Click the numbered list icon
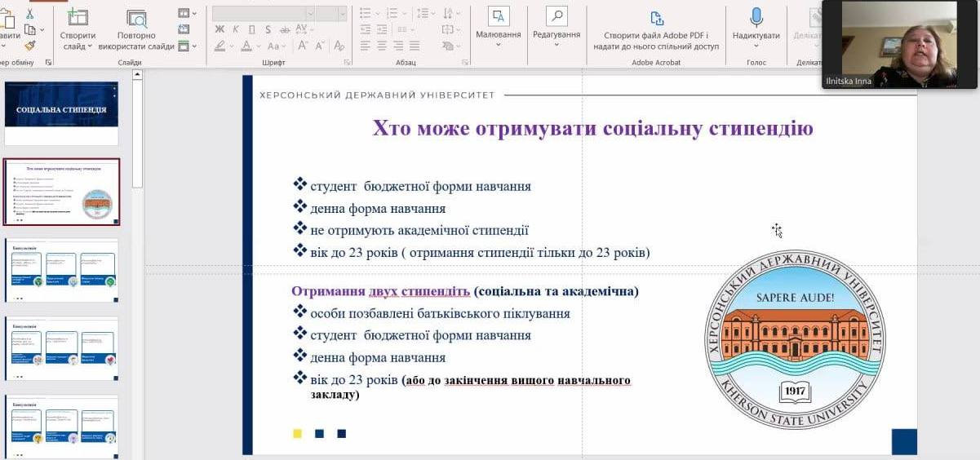 (394, 14)
